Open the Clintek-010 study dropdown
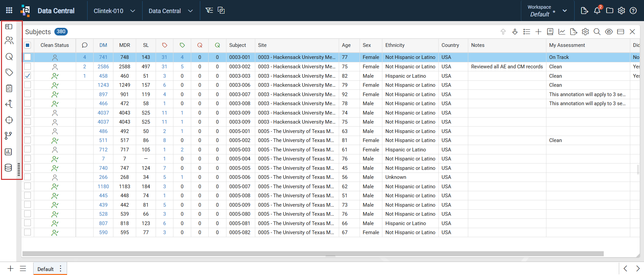Image resolution: width=644 pixels, height=275 pixels. tap(114, 11)
